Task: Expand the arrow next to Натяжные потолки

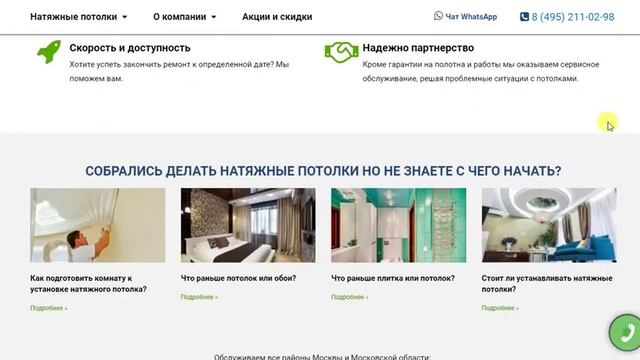Action: [124, 17]
